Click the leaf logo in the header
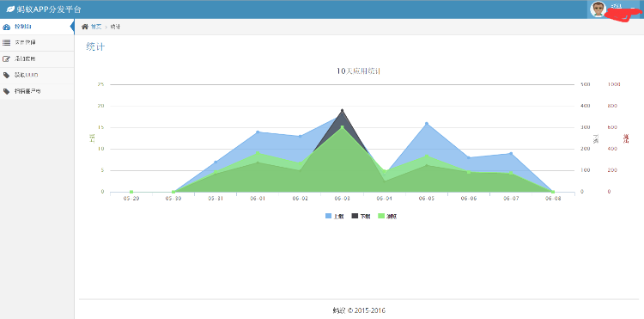The width and height of the screenshot is (644, 319). pos(10,9)
